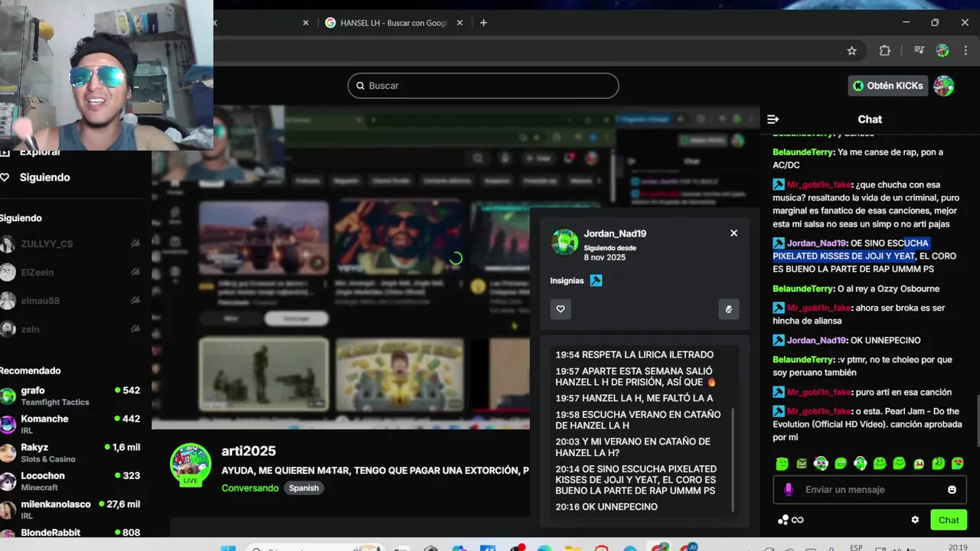Click Mr_gobl1n_fake on ahora ser broka message
980x551 pixels.
tap(818, 308)
